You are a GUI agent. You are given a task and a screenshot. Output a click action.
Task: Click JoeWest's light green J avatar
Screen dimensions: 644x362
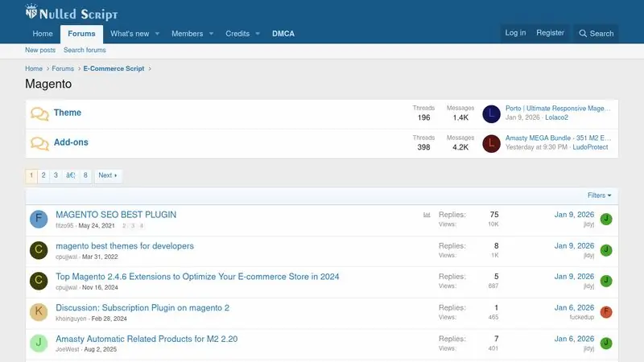(x=39, y=343)
